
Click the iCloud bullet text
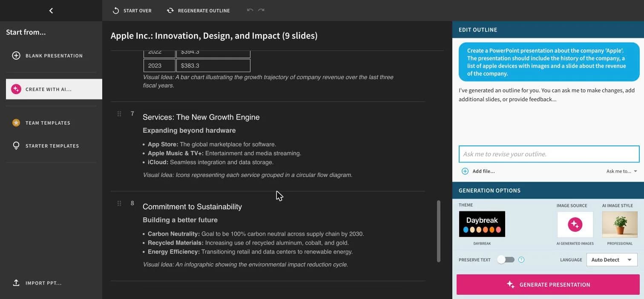(210, 162)
